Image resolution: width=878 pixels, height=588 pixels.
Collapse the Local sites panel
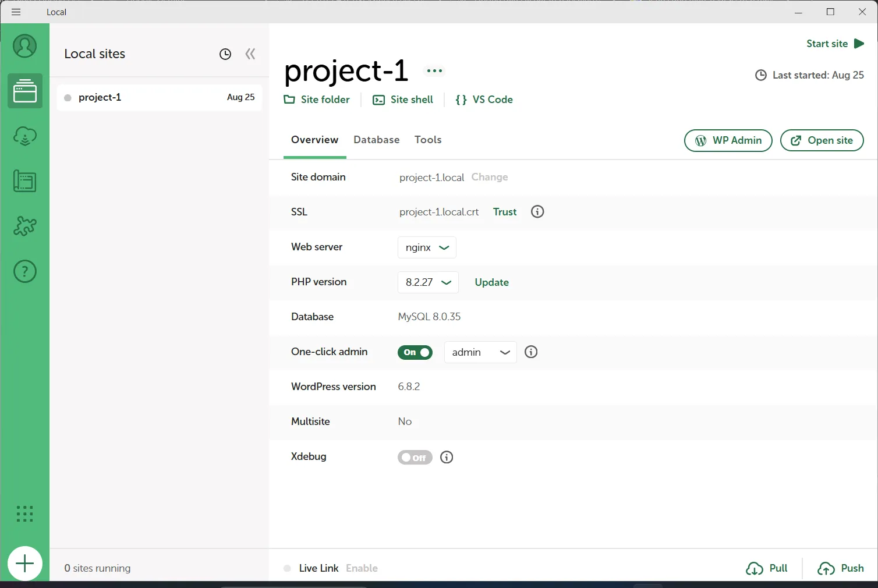tap(250, 54)
